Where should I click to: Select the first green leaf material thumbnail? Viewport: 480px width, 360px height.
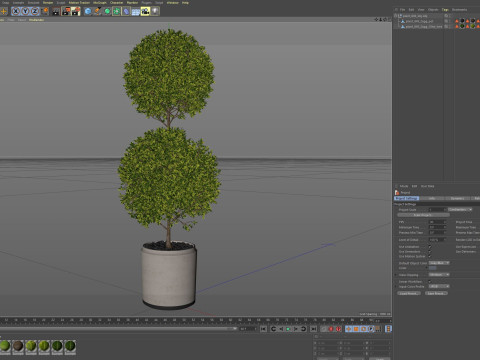coord(5,347)
